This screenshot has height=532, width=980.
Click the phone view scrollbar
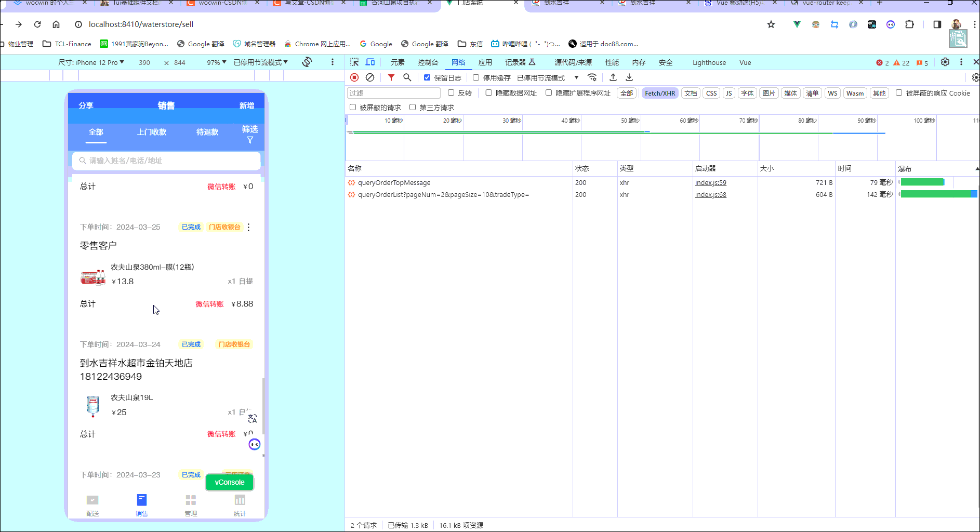263,406
